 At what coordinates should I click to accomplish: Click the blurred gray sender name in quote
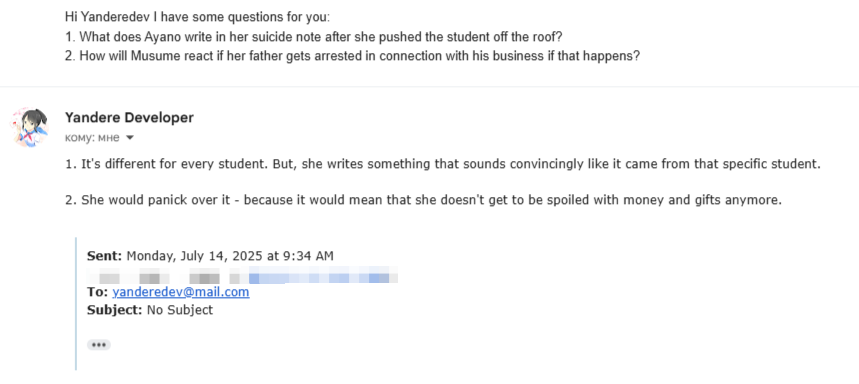[x=162, y=274]
